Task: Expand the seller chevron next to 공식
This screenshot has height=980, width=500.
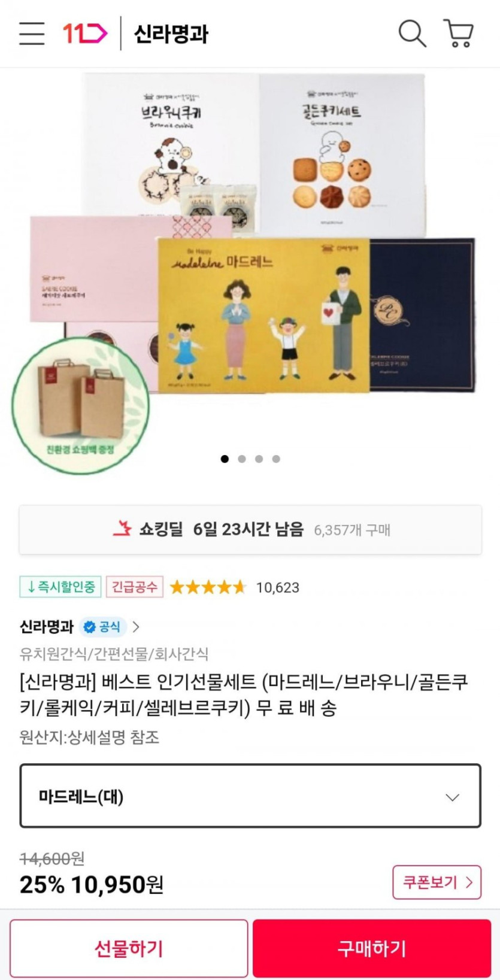Action: 136,627
